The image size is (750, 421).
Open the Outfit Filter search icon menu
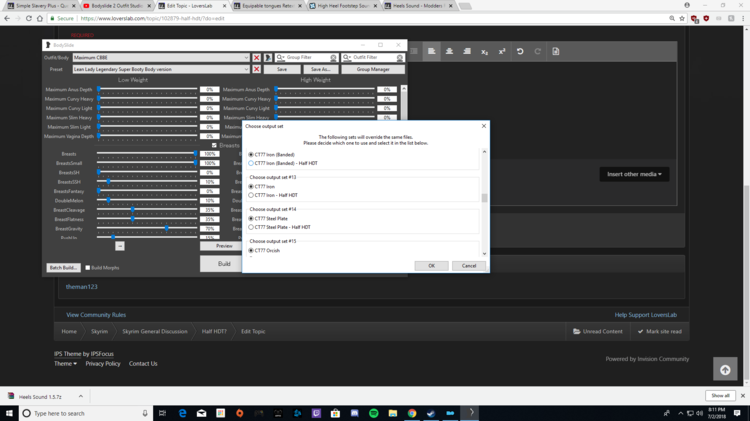point(347,57)
